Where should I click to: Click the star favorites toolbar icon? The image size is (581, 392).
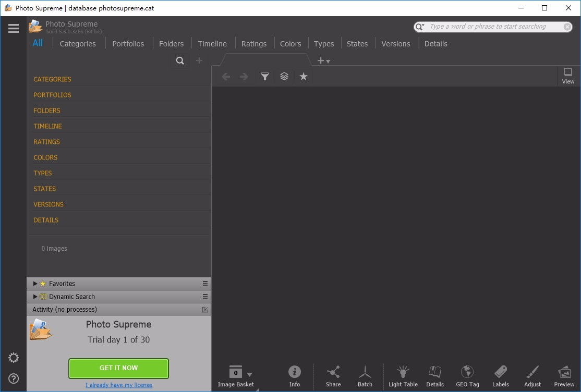tap(304, 76)
